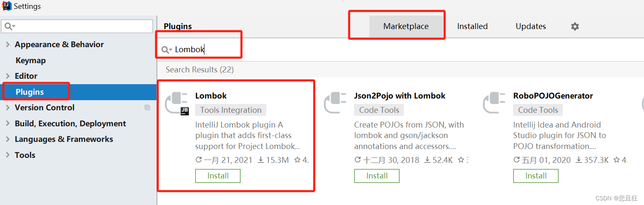Select Keymap in settings tree
The width and height of the screenshot is (644, 205).
coord(31,61)
